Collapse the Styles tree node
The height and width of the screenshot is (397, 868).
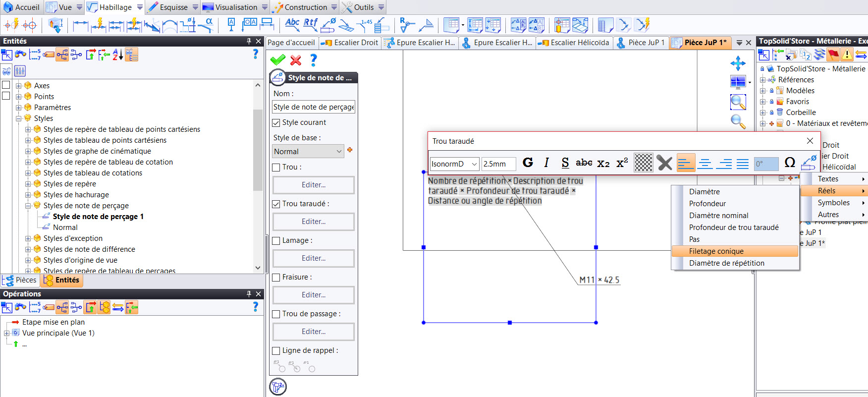19,118
